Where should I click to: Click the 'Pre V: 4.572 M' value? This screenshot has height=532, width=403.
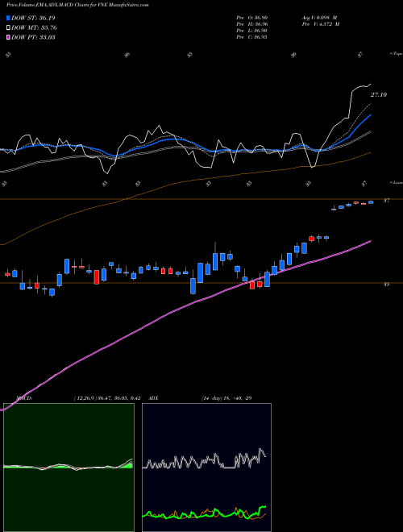pos(322,24)
